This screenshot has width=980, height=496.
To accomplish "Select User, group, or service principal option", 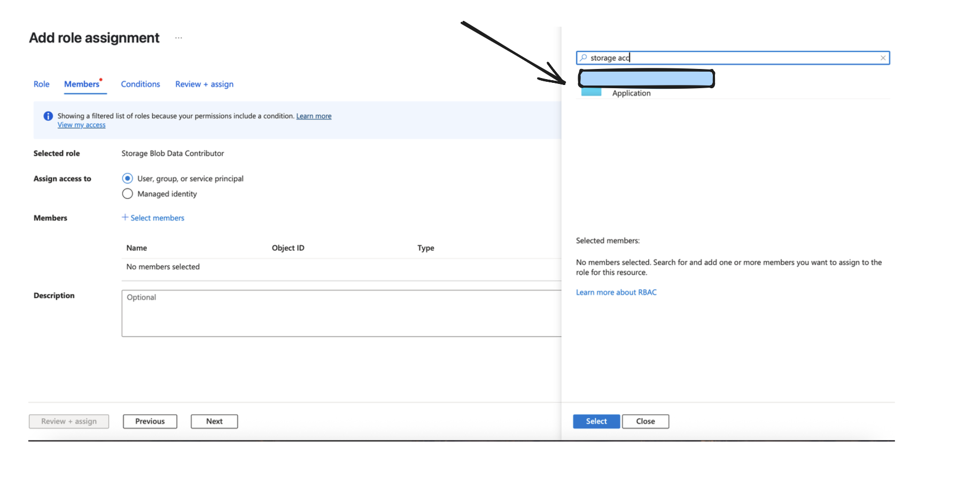I will (x=127, y=179).
